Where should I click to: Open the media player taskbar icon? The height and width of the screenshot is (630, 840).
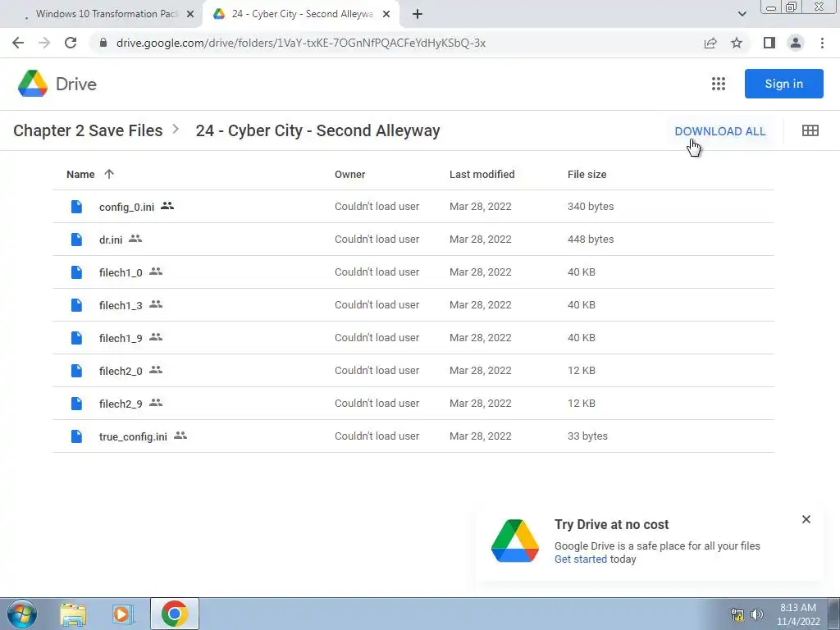122,614
